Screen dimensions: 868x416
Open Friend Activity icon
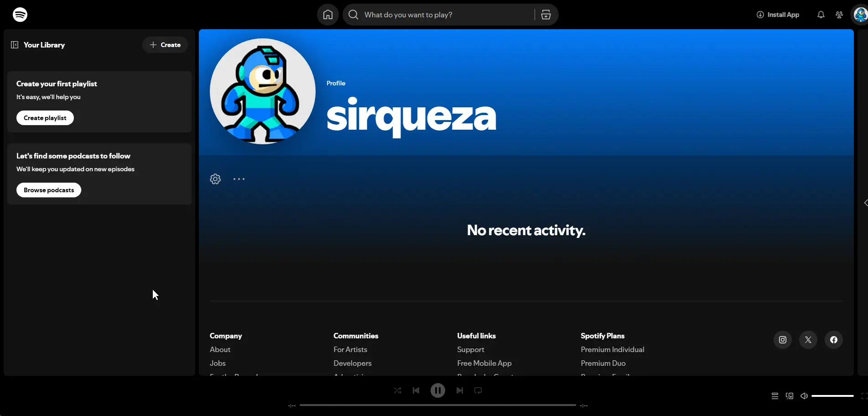tap(839, 15)
